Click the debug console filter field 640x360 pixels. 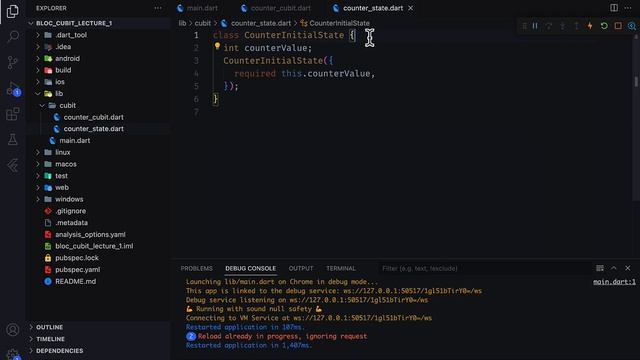click(484, 269)
